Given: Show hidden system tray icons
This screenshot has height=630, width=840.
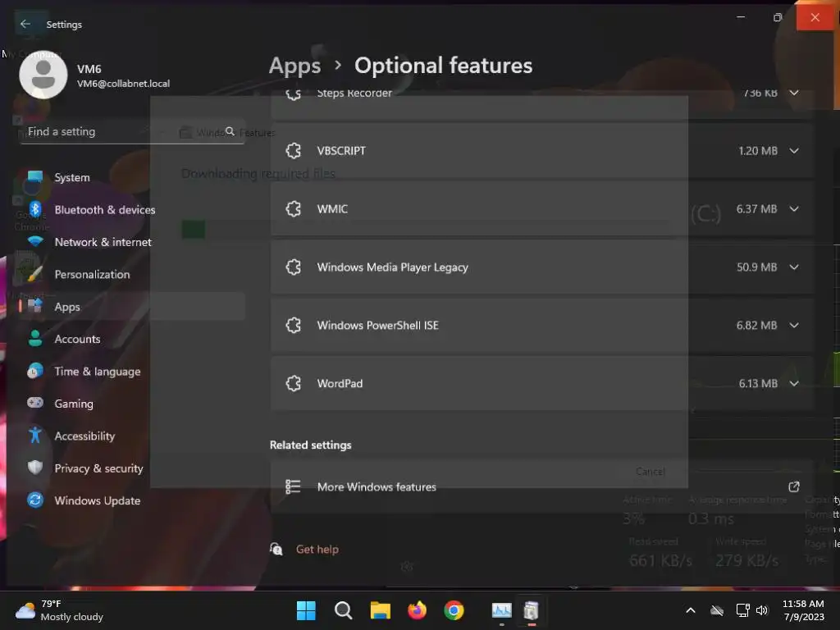Looking at the screenshot, I should coord(691,610).
